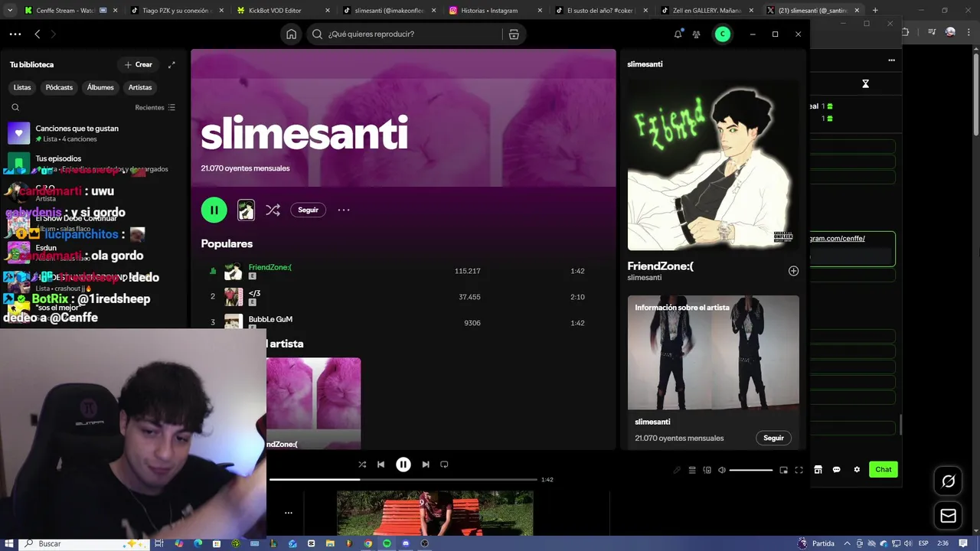Click the mail envelope floating button
Screen dimensions: 980x551
click(x=949, y=516)
